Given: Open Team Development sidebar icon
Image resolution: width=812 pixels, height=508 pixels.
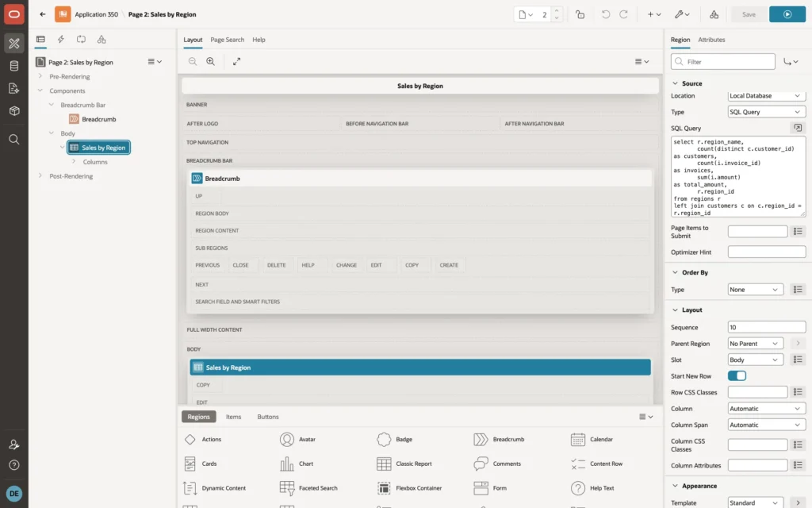Looking at the screenshot, I should (x=14, y=89).
